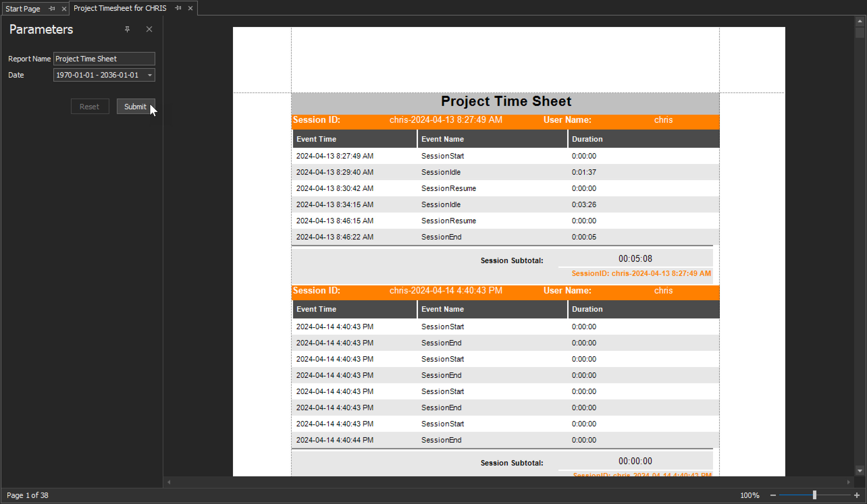Close the Parameters panel

click(149, 29)
